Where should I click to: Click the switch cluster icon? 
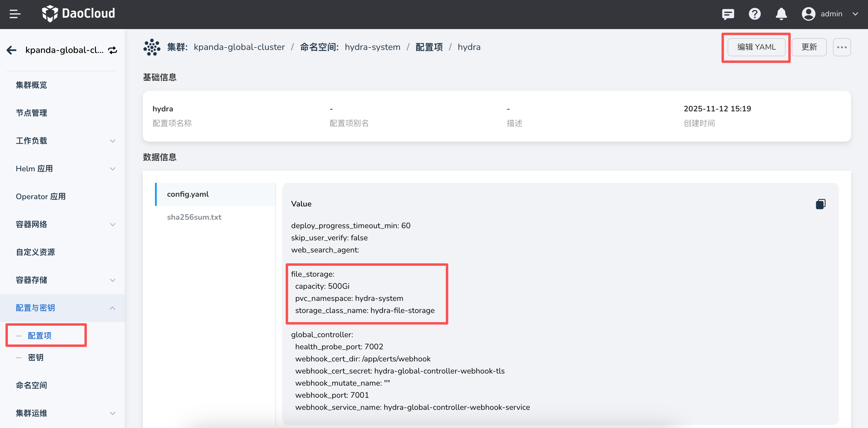click(113, 50)
